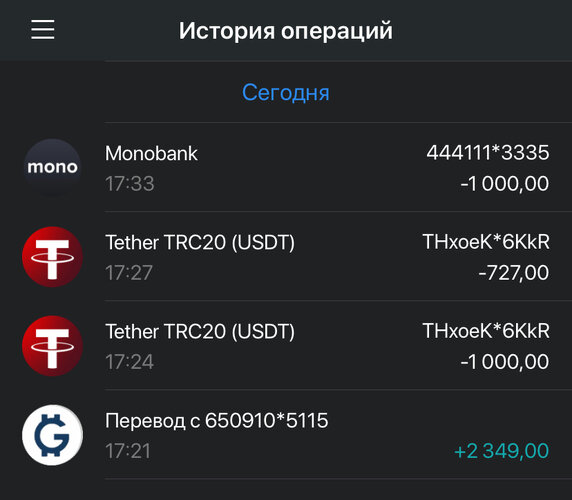Tap wallet address THxoeK*6KkR at 17:27

[x=486, y=242]
